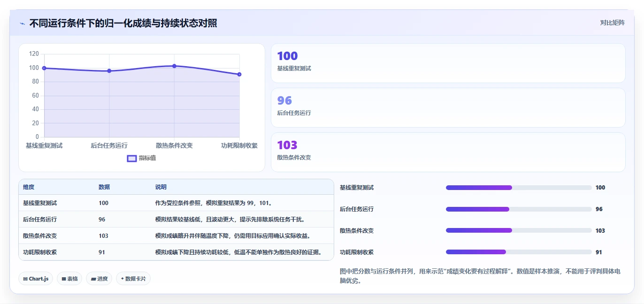Click the 说明 table column header

coord(161,187)
